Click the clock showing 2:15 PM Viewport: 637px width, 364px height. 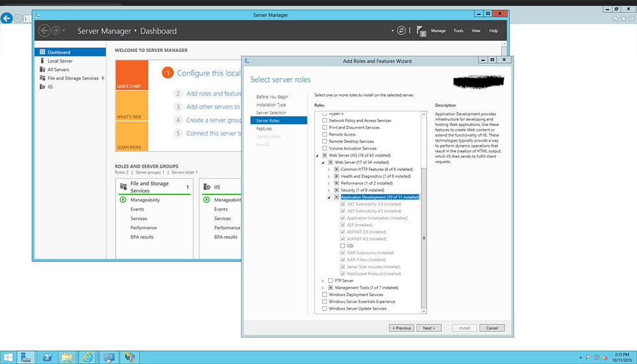pos(622,357)
